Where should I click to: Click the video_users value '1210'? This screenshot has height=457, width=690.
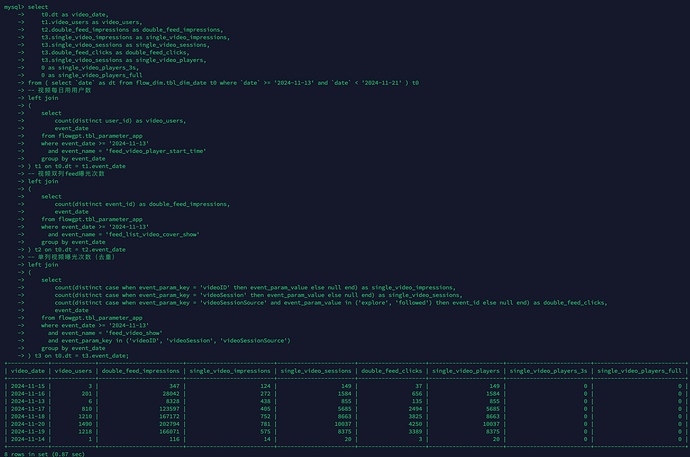tap(85, 416)
